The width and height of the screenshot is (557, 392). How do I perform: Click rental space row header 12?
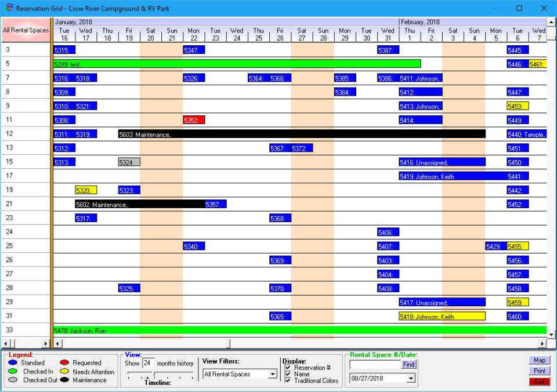pos(26,133)
